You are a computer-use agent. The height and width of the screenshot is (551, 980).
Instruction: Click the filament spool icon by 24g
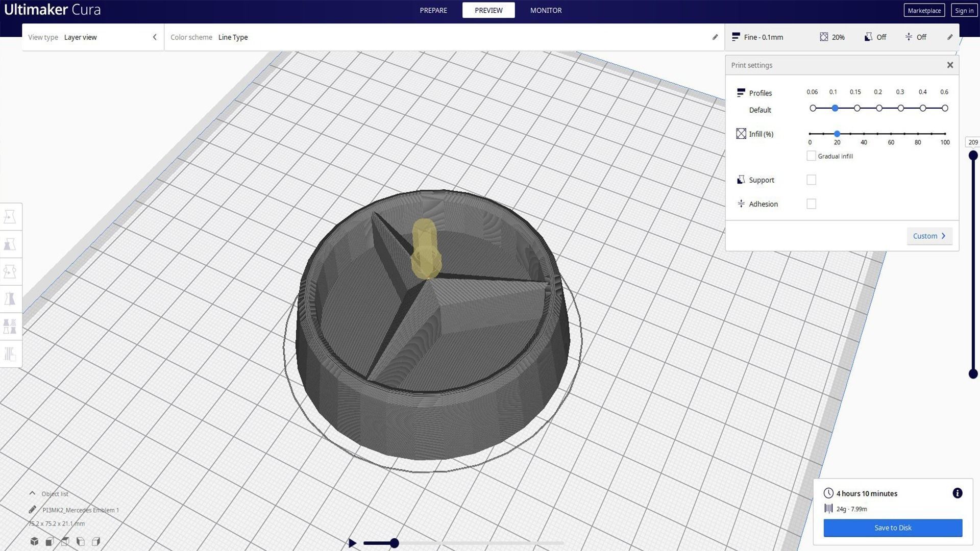point(828,508)
